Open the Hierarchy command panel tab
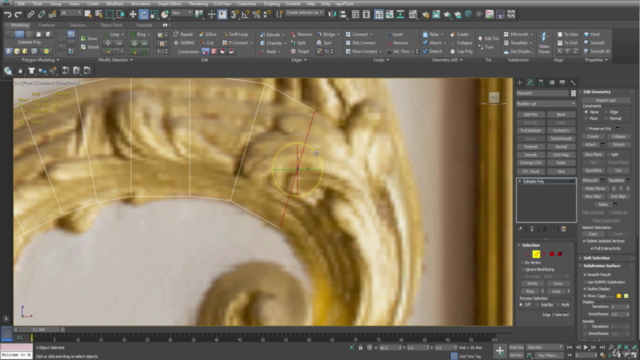640x360 pixels. pos(541,82)
